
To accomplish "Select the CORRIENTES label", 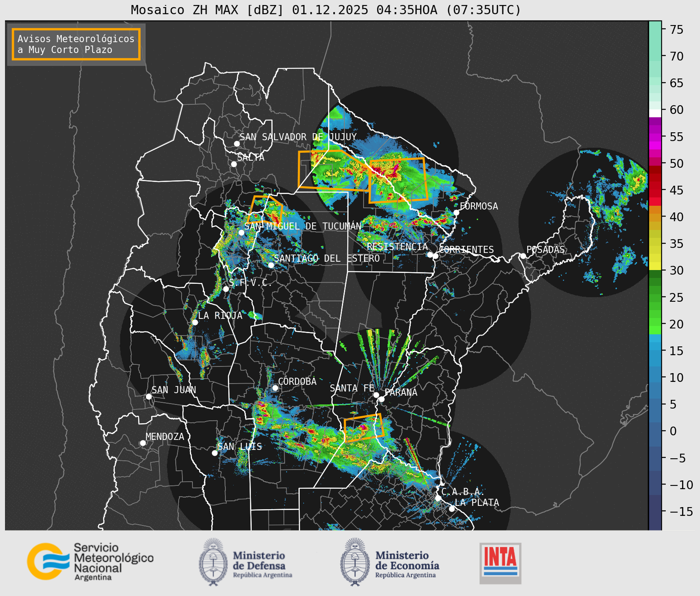I will 466,250.
